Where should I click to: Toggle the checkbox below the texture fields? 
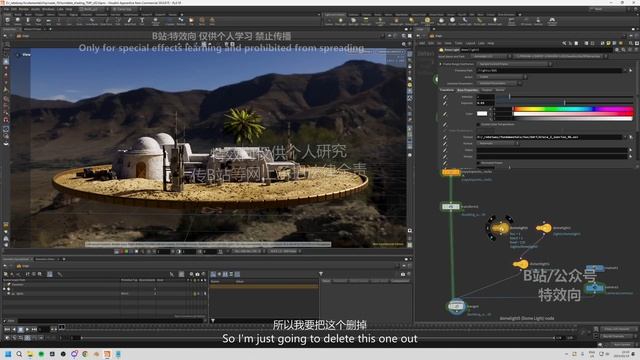(x=478, y=162)
